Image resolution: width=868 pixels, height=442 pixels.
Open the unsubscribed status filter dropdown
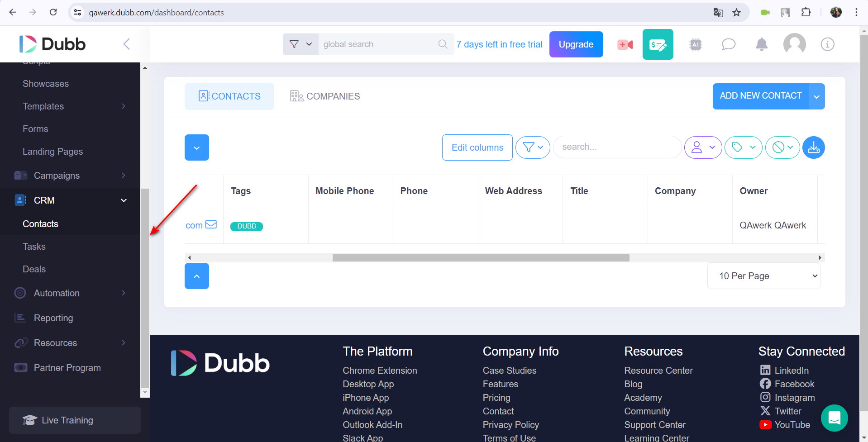point(782,147)
